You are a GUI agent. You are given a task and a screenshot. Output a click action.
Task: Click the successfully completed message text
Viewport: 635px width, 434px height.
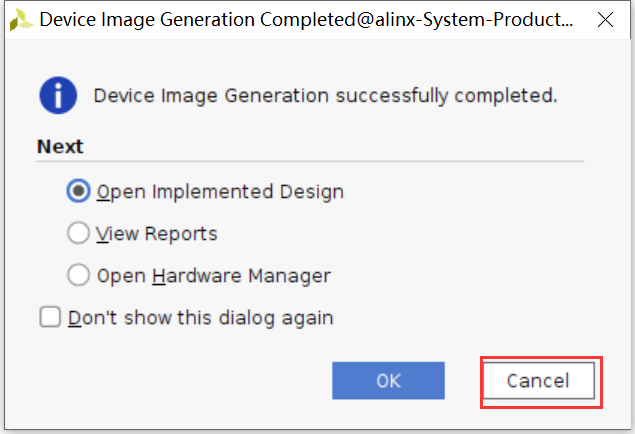pos(446,96)
